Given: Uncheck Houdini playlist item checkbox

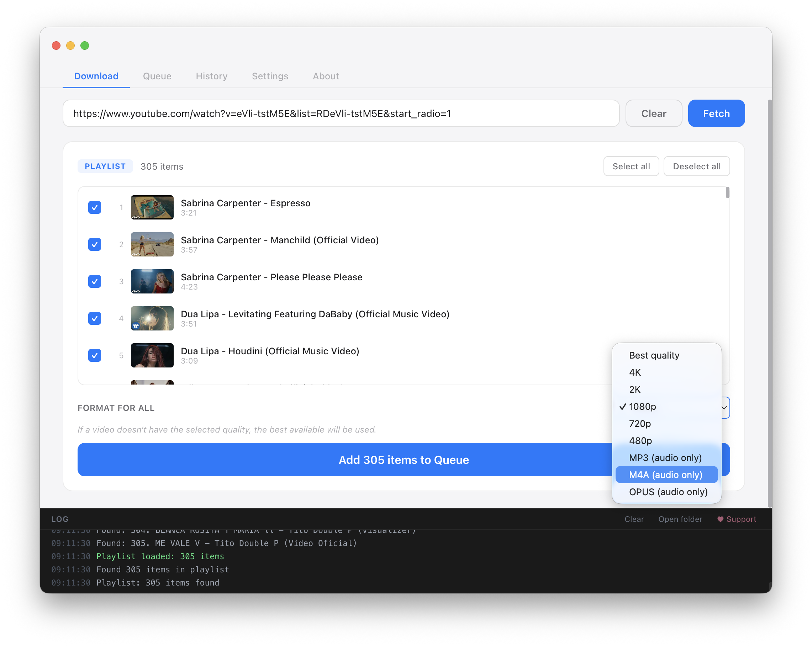Looking at the screenshot, I should [x=95, y=355].
